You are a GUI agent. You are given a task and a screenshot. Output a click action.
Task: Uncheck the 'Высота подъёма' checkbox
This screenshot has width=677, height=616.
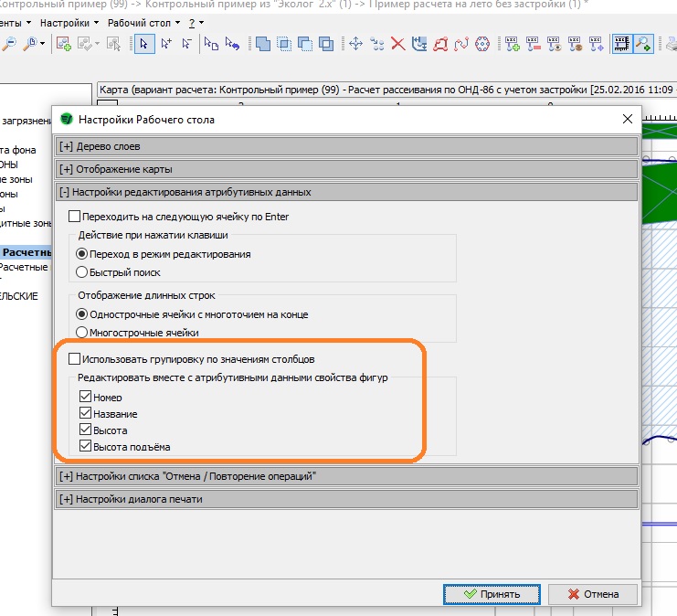click(x=86, y=446)
